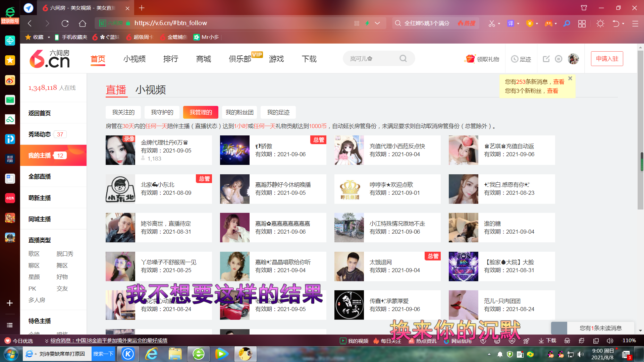The height and width of the screenshot is (362, 644).
Task: Open a new browser tab with plus
Action: click(x=142, y=8)
